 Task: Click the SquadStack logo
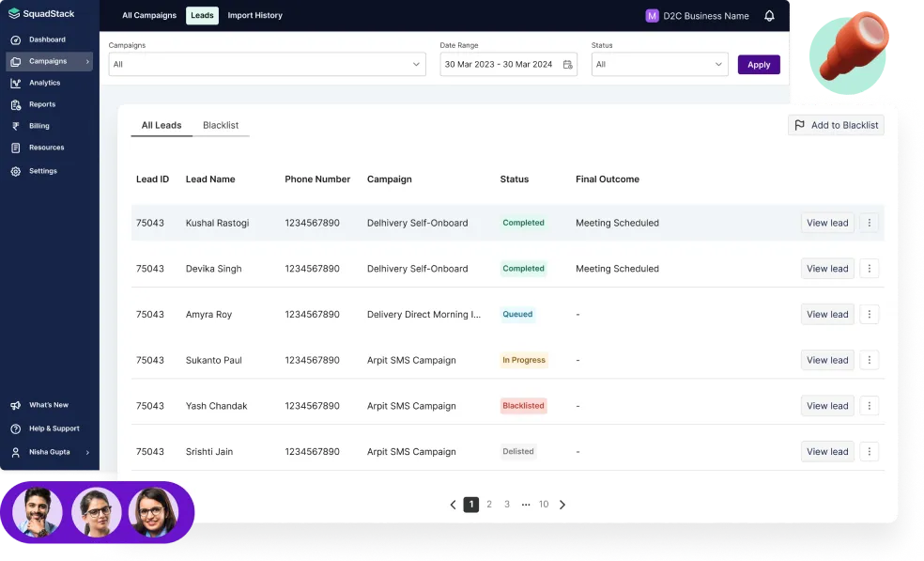click(x=42, y=13)
